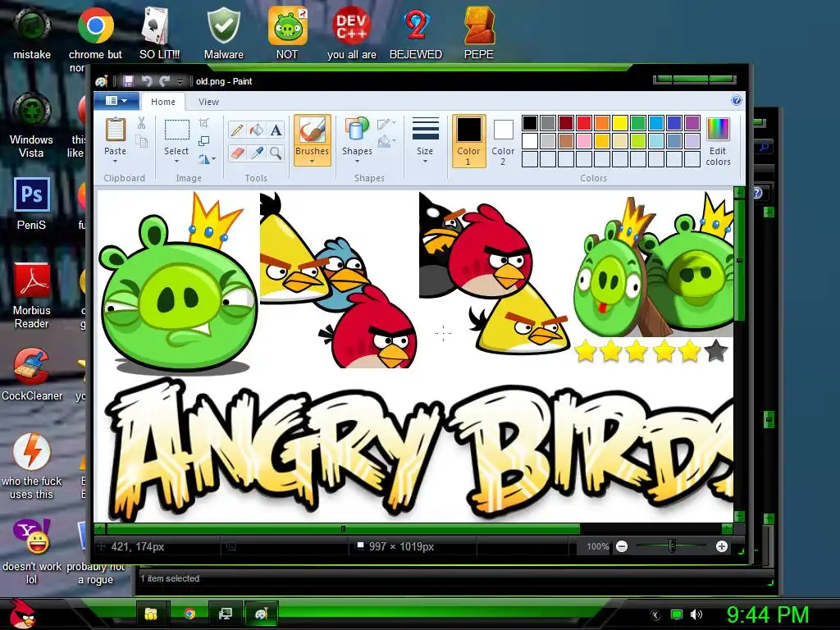
Task: Click the Save icon in quick access toolbar
Action: pyautogui.click(x=128, y=81)
